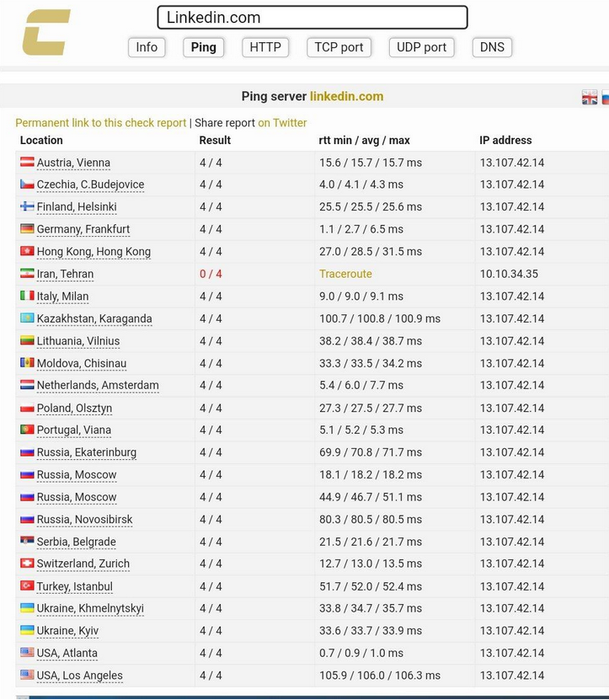Open permanent link to this check report
This screenshot has width=609, height=700.
click(x=101, y=123)
